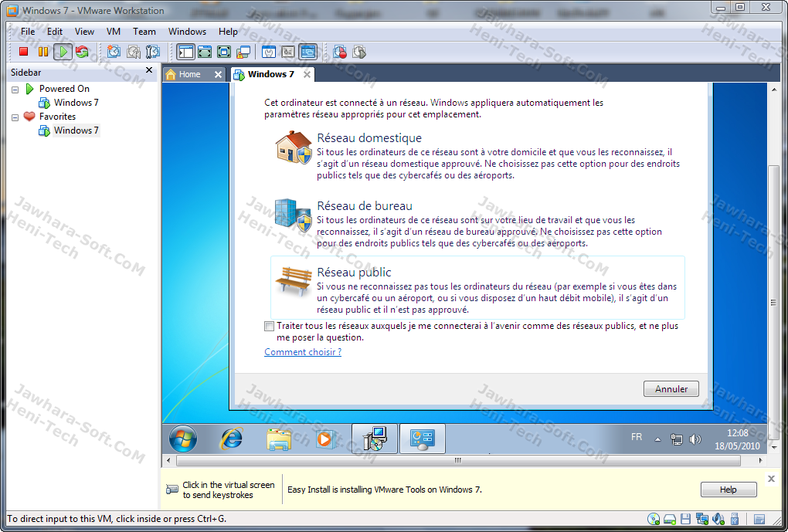Screen dimensions: 788x532
Task: Click the Powered On tree label
Action: (64, 89)
